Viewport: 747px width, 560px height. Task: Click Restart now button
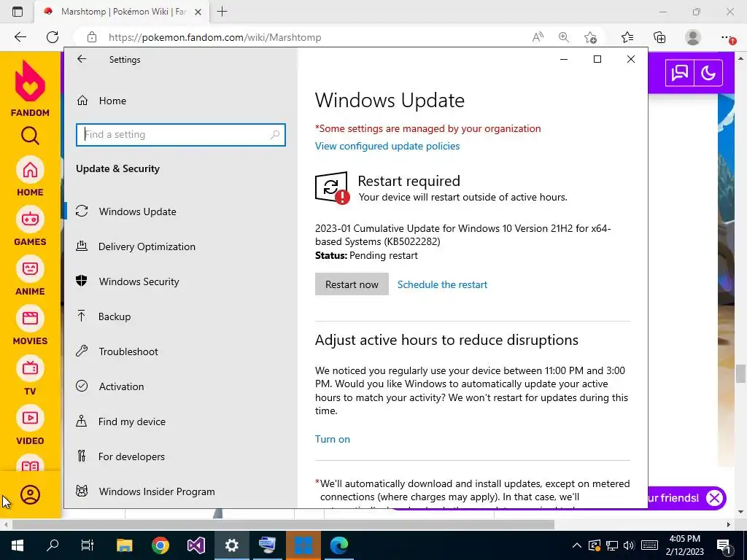(x=352, y=284)
